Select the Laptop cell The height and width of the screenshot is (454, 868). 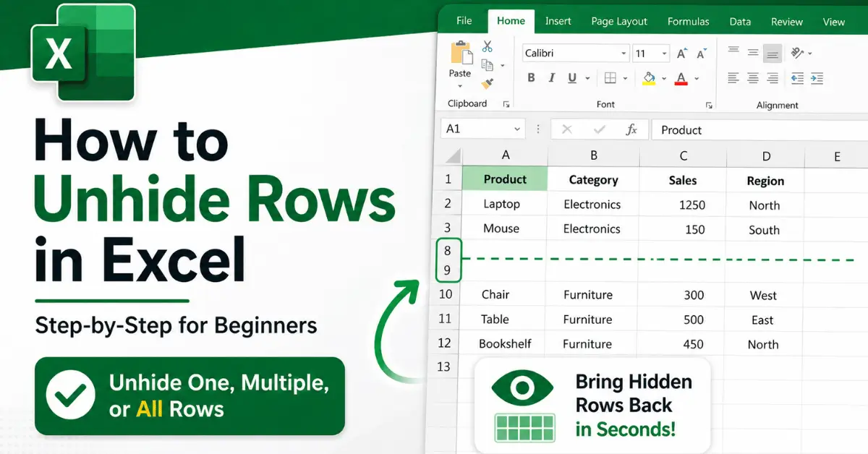(x=504, y=204)
